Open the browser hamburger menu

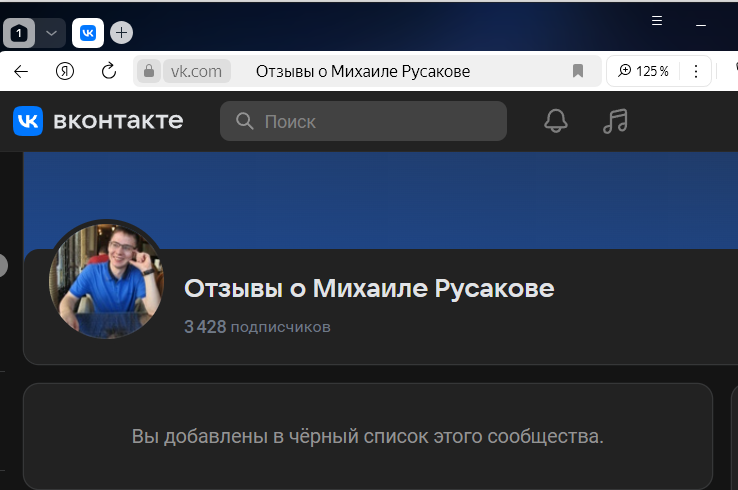pos(657,21)
